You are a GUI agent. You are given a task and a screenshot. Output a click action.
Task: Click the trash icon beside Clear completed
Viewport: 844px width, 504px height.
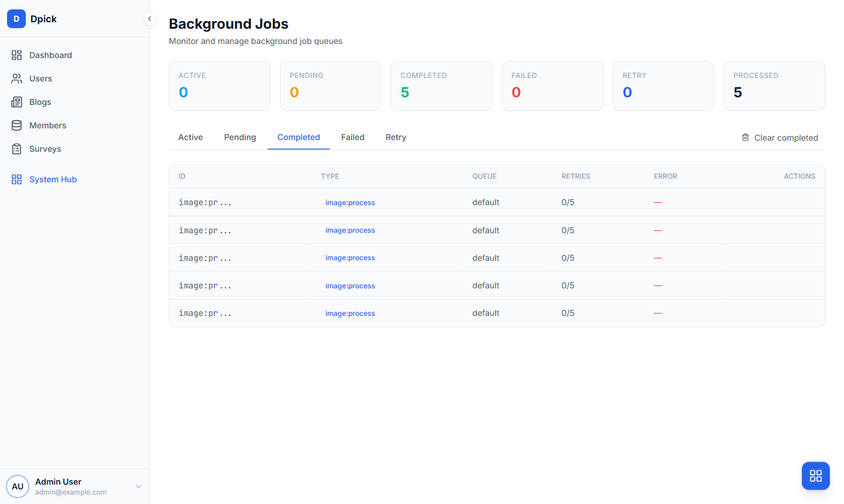(x=746, y=137)
